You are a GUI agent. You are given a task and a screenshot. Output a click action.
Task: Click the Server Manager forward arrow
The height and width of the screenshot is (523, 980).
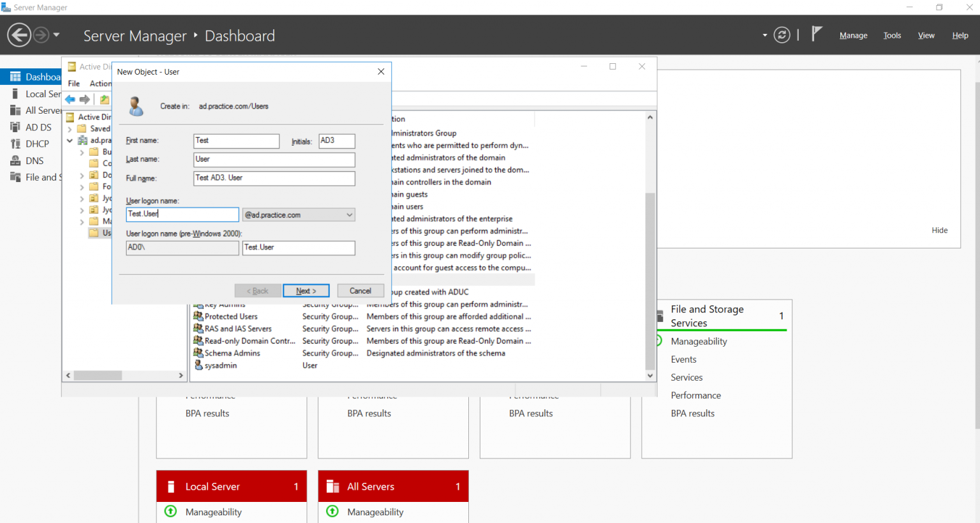[41, 34]
